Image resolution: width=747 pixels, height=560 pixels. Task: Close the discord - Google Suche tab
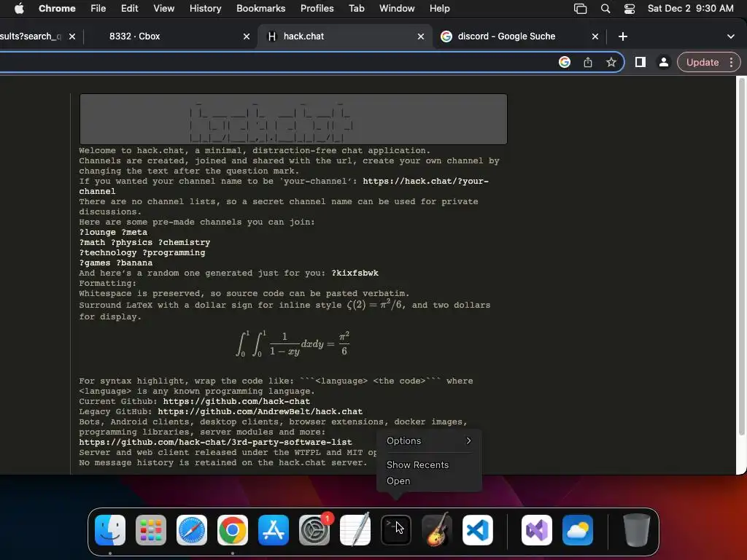point(595,36)
